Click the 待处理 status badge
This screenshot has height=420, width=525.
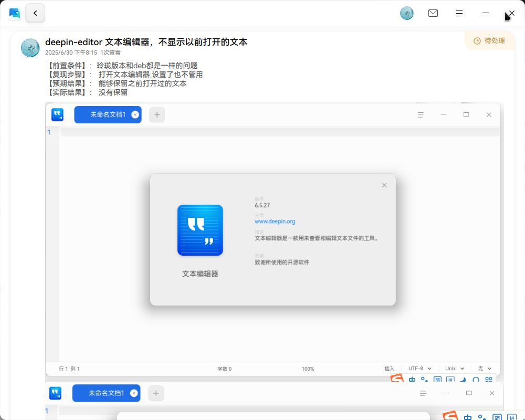[489, 41]
